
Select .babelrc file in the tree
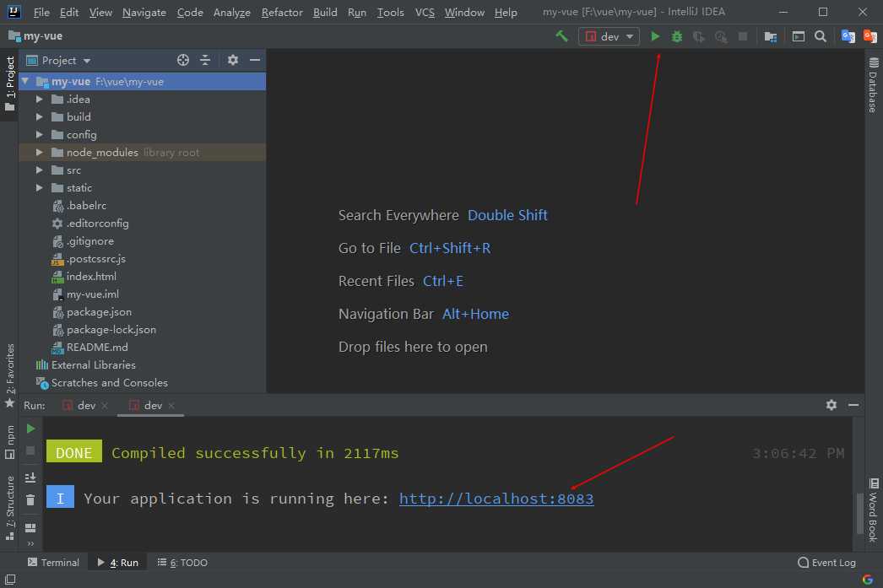[x=86, y=206]
